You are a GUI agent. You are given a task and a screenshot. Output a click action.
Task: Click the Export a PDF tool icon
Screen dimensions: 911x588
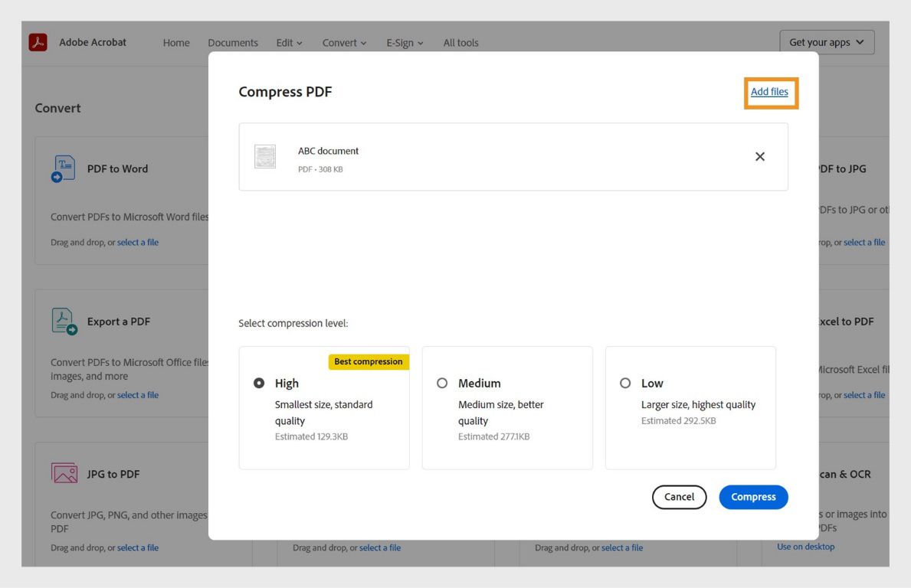pyautogui.click(x=64, y=321)
